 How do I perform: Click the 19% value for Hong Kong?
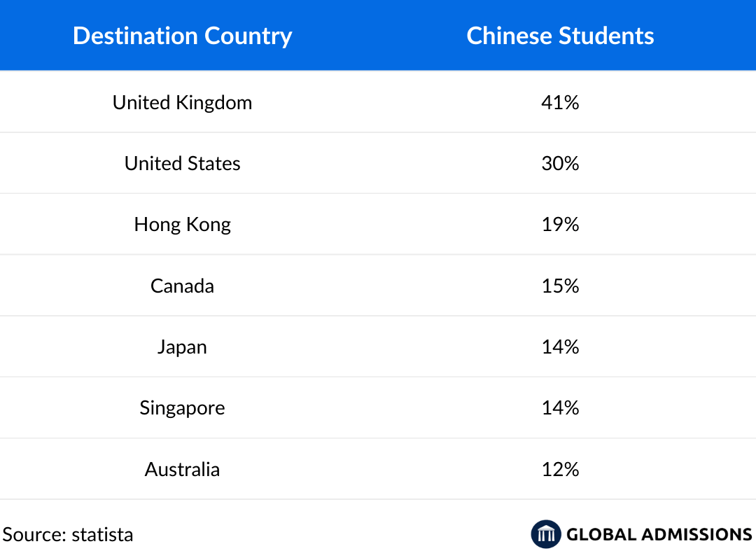click(x=560, y=225)
